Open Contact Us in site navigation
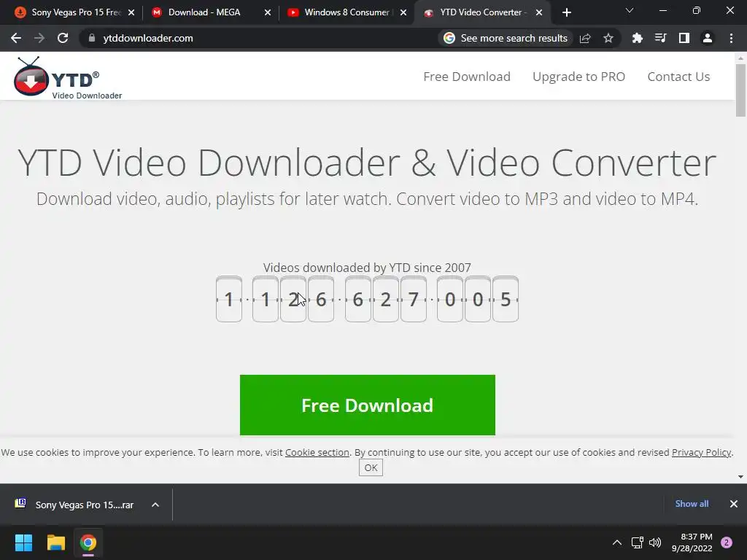The image size is (747, 560). click(678, 77)
